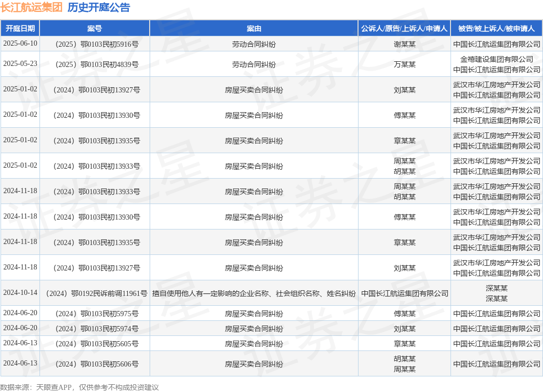Image resolution: width=543 pixels, height=392 pixels.
Task: Click case number (2025)鄂0103民初4839号
Action: click(x=97, y=64)
